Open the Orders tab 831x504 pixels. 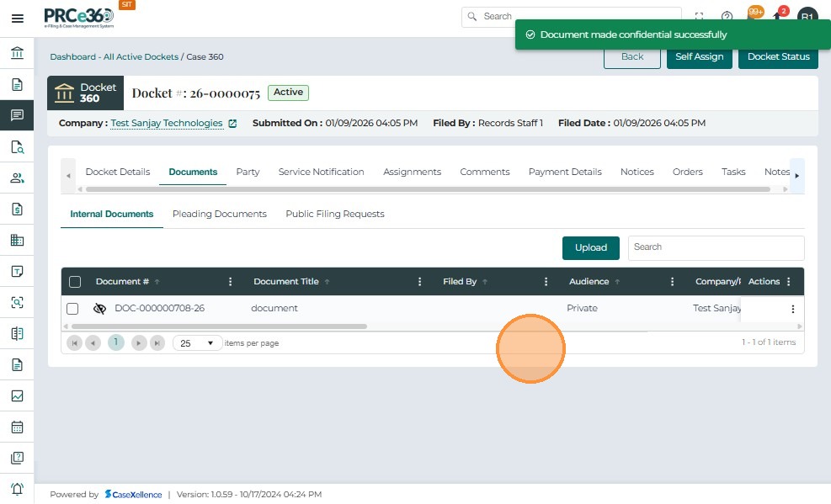pos(687,172)
